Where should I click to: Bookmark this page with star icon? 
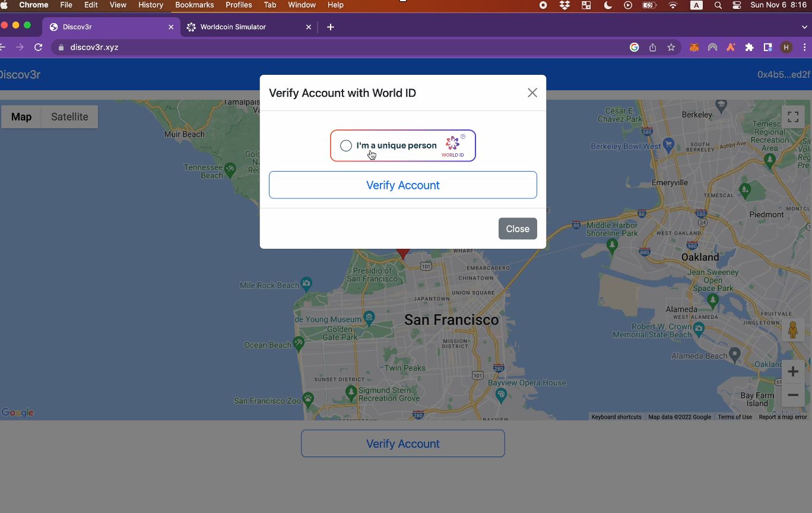(671, 47)
